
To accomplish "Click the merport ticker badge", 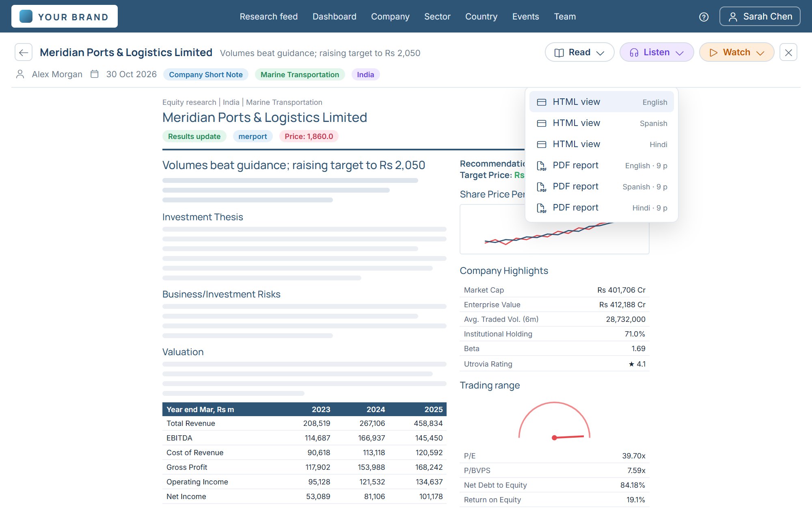I will (253, 137).
